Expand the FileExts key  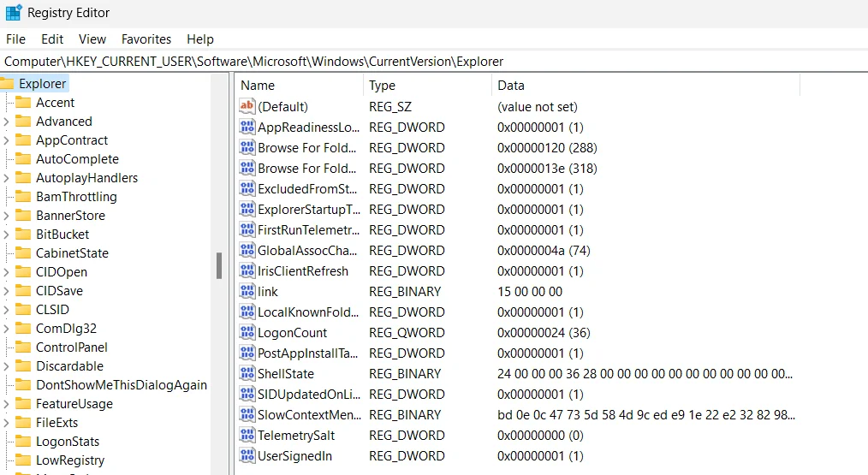6,423
